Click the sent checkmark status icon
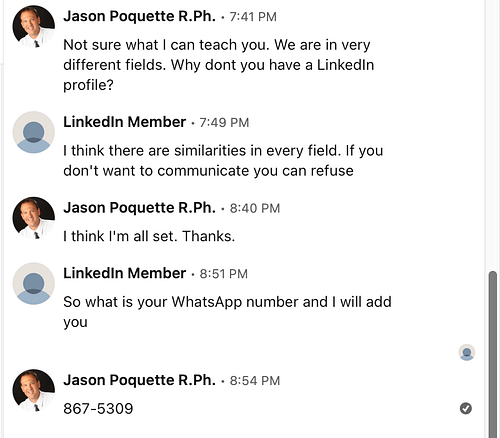500x438 pixels. [466, 408]
